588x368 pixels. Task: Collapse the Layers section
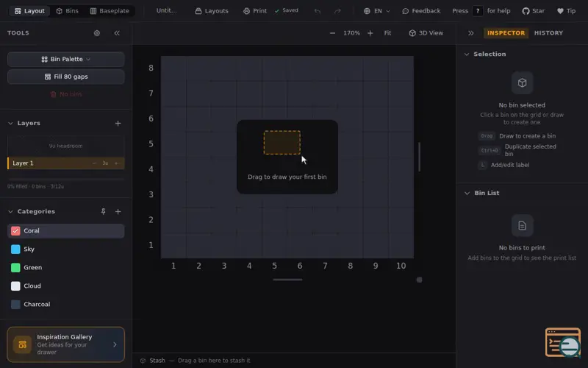click(10, 123)
